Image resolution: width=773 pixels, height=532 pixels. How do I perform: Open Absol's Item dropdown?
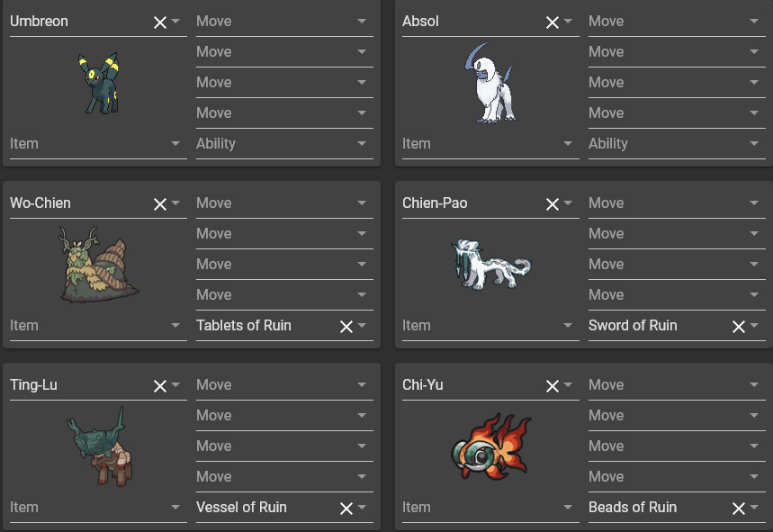[490, 144]
